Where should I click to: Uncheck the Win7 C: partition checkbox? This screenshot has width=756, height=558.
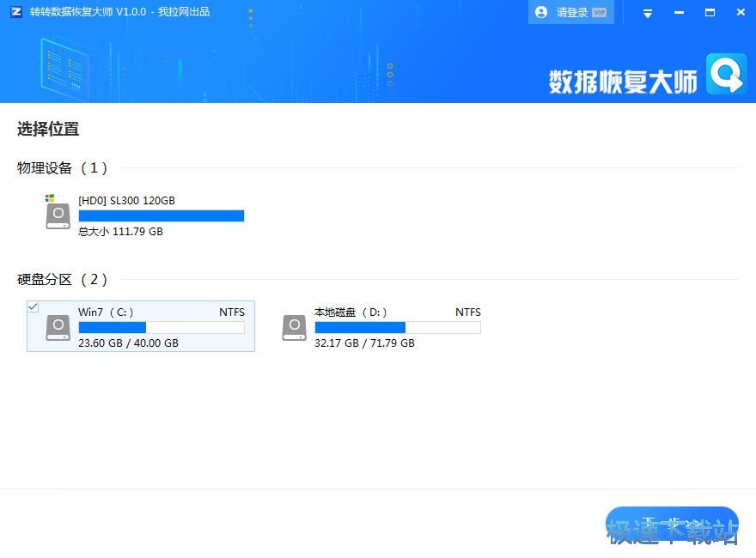tap(33, 306)
